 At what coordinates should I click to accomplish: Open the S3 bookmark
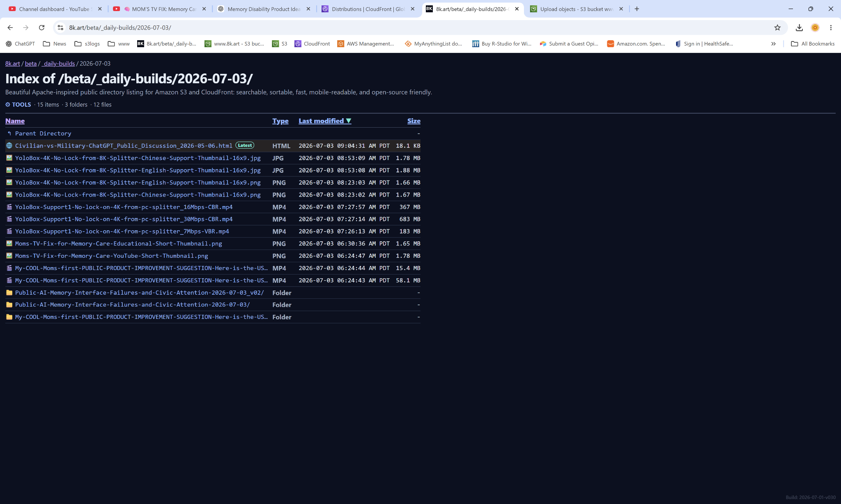280,44
